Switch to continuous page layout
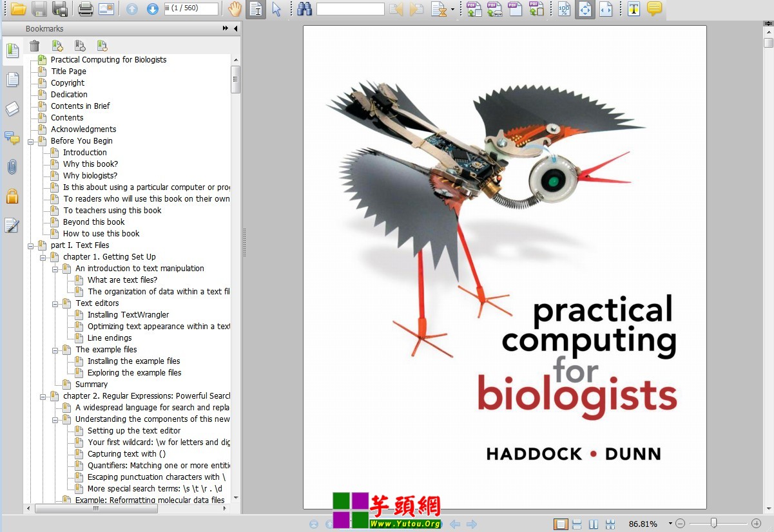The width and height of the screenshot is (774, 532). pos(577,524)
